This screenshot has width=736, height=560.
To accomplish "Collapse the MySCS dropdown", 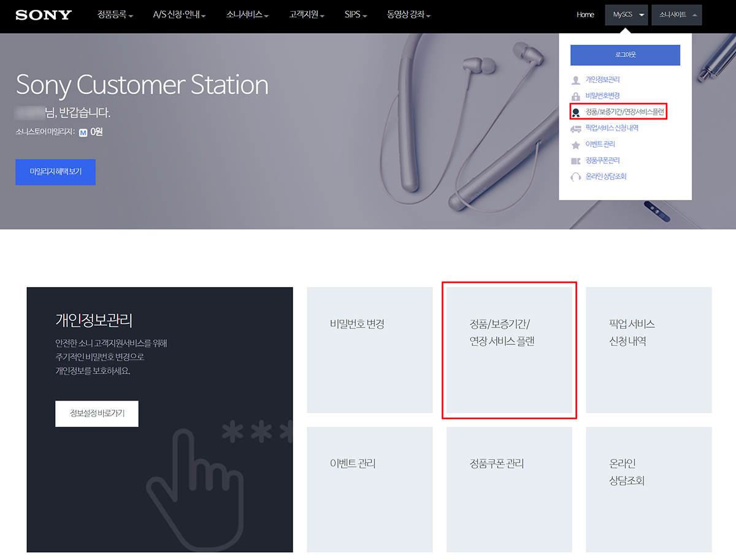I will click(x=626, y=15).
